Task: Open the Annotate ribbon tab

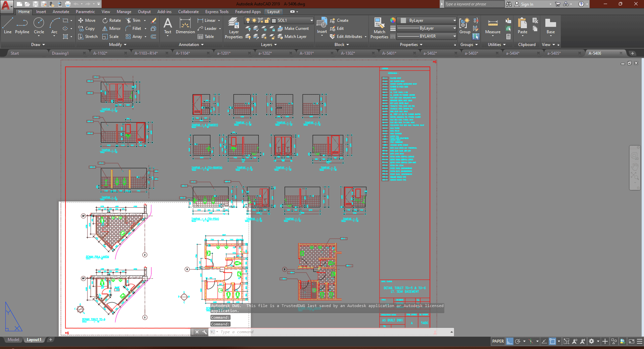Action: 61,12
